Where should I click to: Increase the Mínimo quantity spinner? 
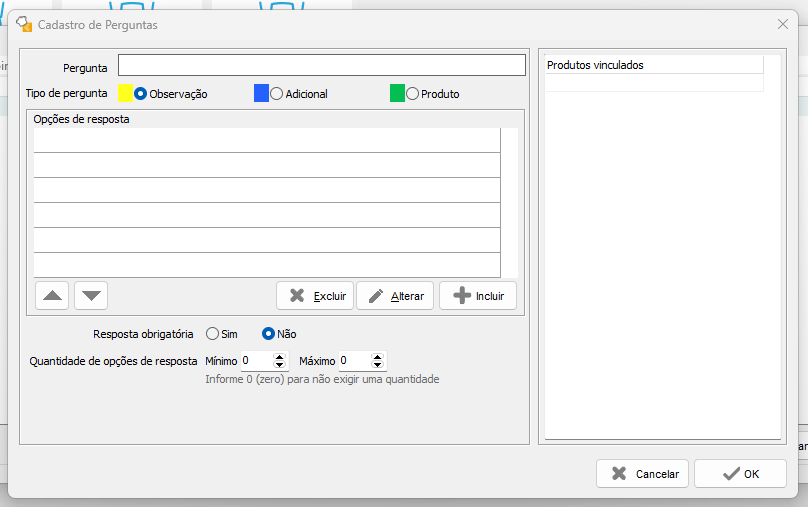279,356
